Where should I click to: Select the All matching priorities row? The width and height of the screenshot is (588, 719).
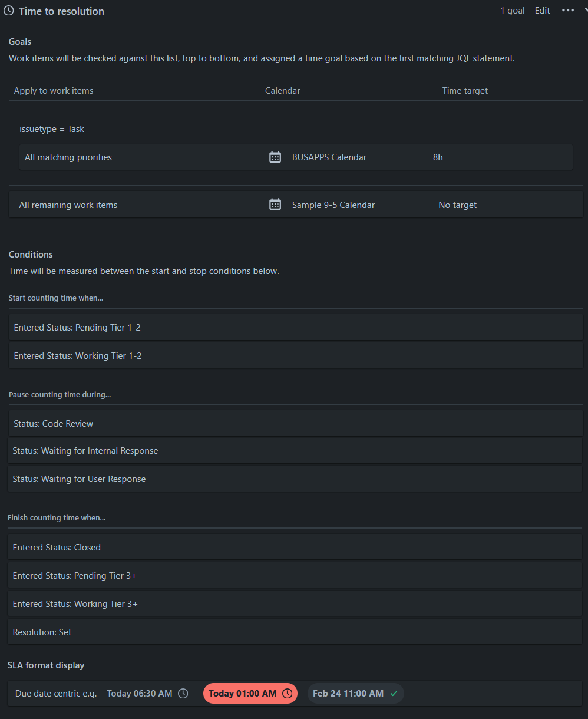[x=296, y=157]
